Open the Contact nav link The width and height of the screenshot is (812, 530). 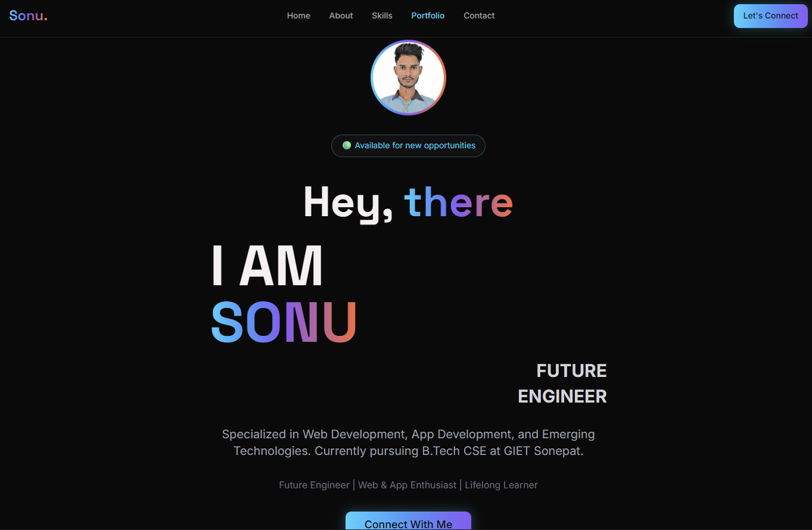coord(479,15)
